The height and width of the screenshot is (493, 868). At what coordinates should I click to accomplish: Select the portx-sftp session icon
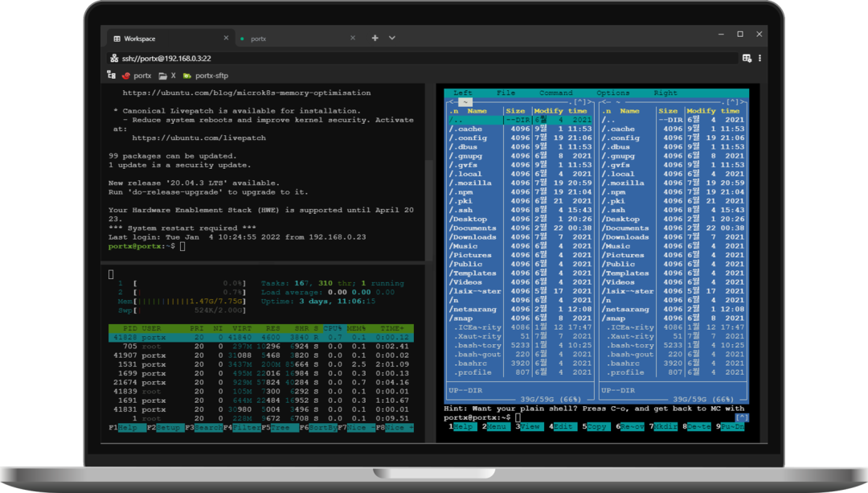(x=186, y=75)
